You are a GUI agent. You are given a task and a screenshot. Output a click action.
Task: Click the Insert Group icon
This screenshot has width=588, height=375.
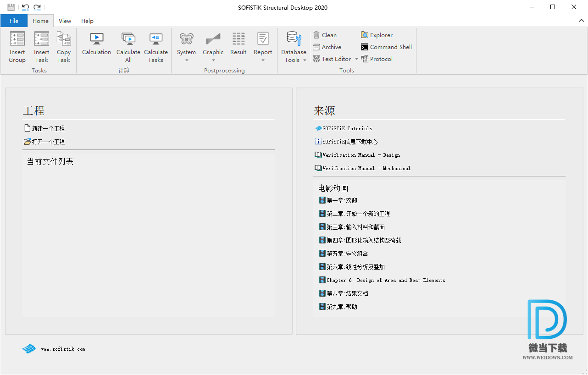[17, 39]
